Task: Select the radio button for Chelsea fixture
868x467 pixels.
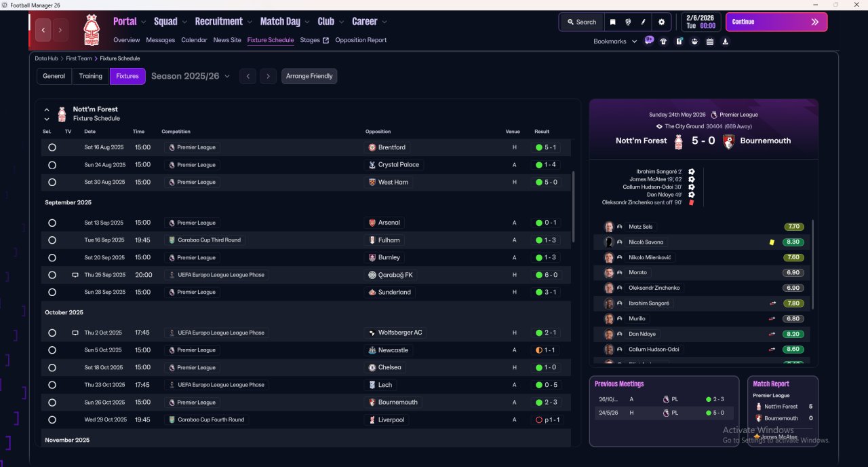Action: click(x=52, y=367)
